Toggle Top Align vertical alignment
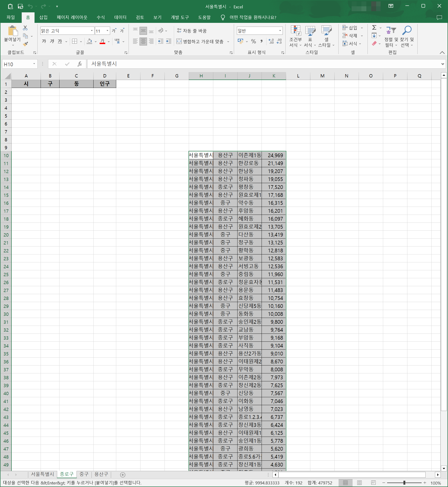 pyautogui.click(x=135, y=31)
